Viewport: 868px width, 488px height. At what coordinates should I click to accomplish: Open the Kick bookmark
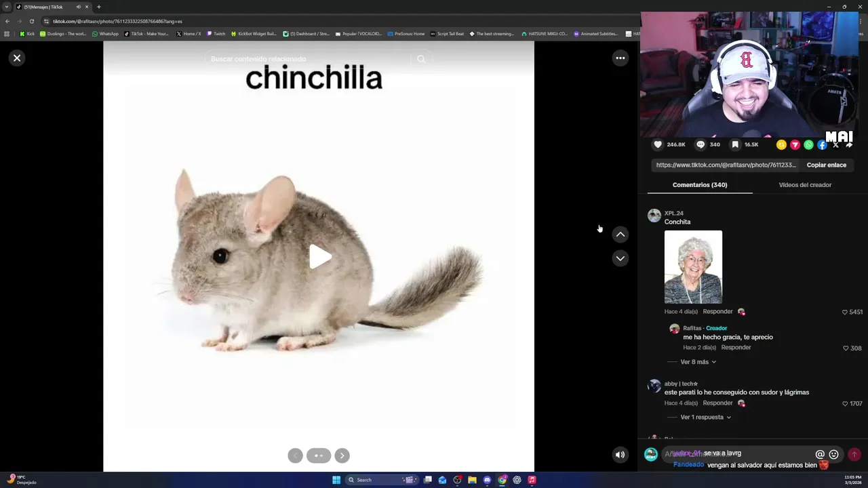pyautogui.click(x=27, y=34)
